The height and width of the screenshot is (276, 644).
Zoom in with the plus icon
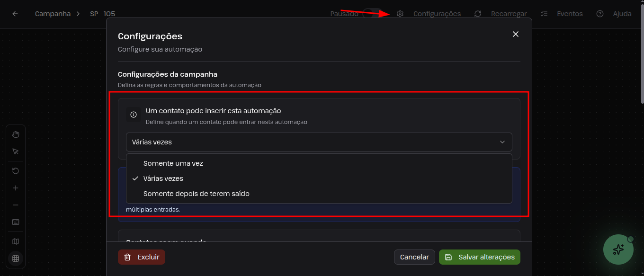pyautogui.click(x=16, y=188)
